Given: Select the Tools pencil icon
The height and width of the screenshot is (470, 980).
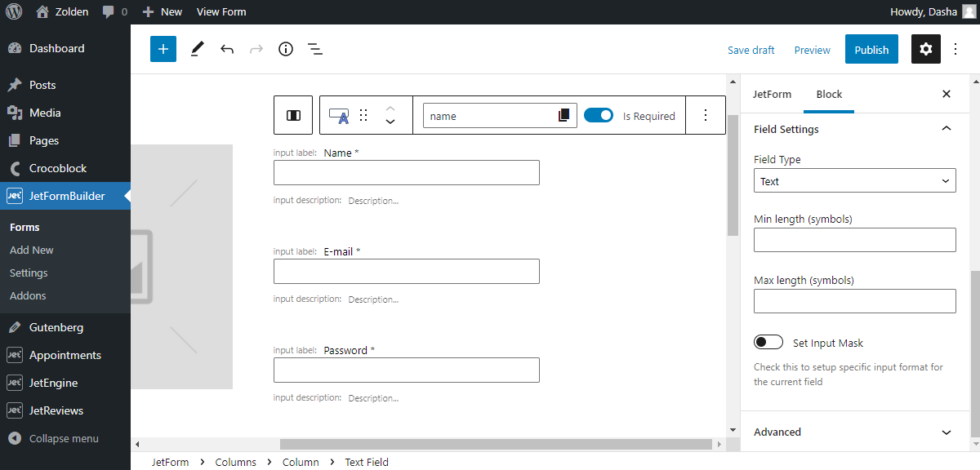Looking at the screenshot, I should pos(197,49).
